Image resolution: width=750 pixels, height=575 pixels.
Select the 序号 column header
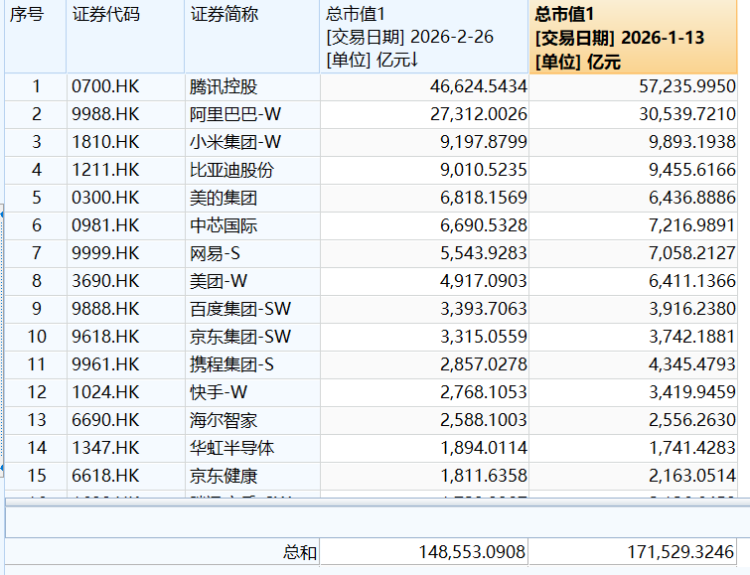click(x=27, y=14)
